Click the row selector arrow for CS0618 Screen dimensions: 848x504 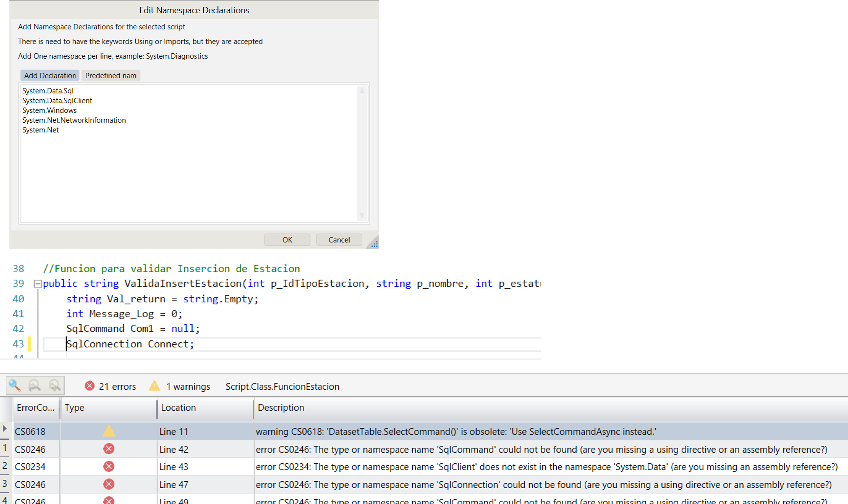[5, 429]
